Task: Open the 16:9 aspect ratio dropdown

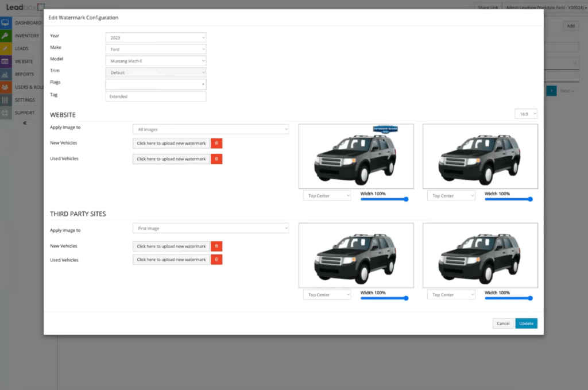Action: (x=526, y=114)
